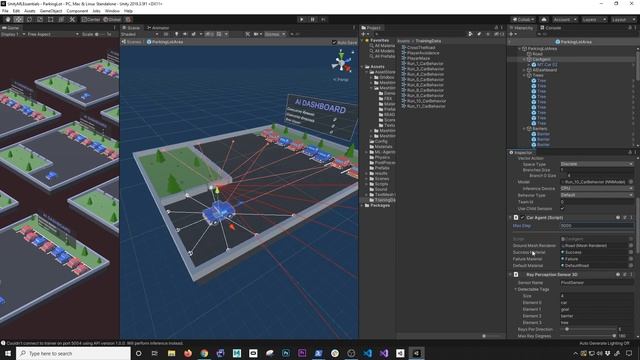
Task: Toggle Global handle rotation button
Action: click(x=112, y=19)
